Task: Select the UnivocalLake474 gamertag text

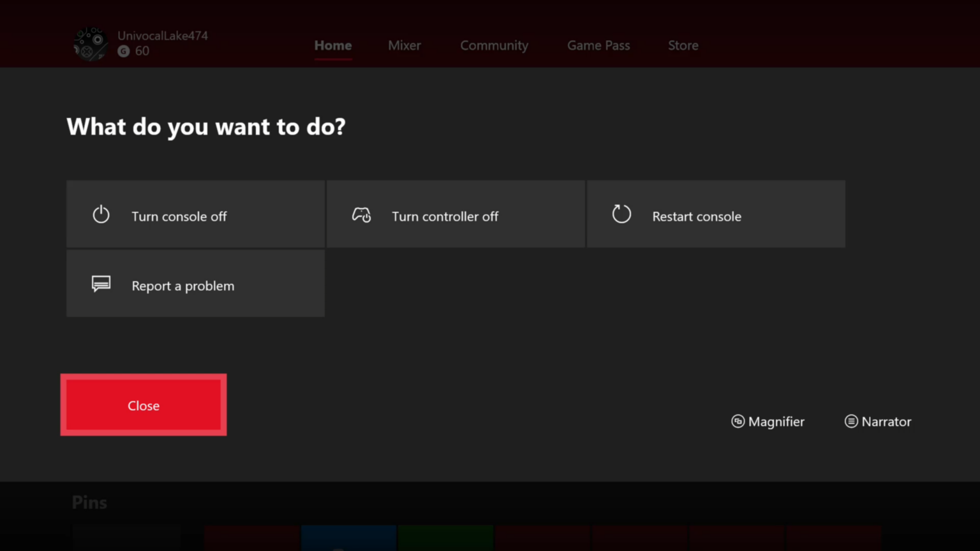Action: [x=163, y=36]
